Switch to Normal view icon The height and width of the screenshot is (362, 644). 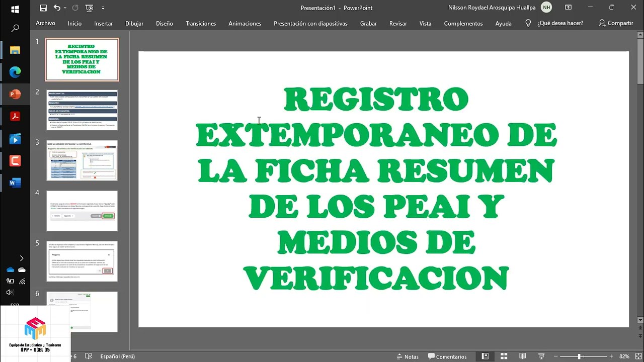pyautogui.click(x=485, y=356)
